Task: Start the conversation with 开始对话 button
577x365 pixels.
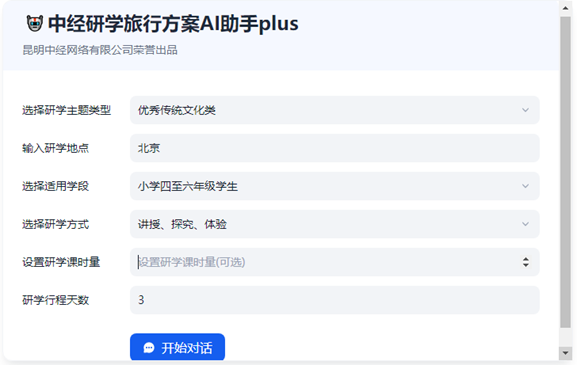Action: (x=177, y=347)
